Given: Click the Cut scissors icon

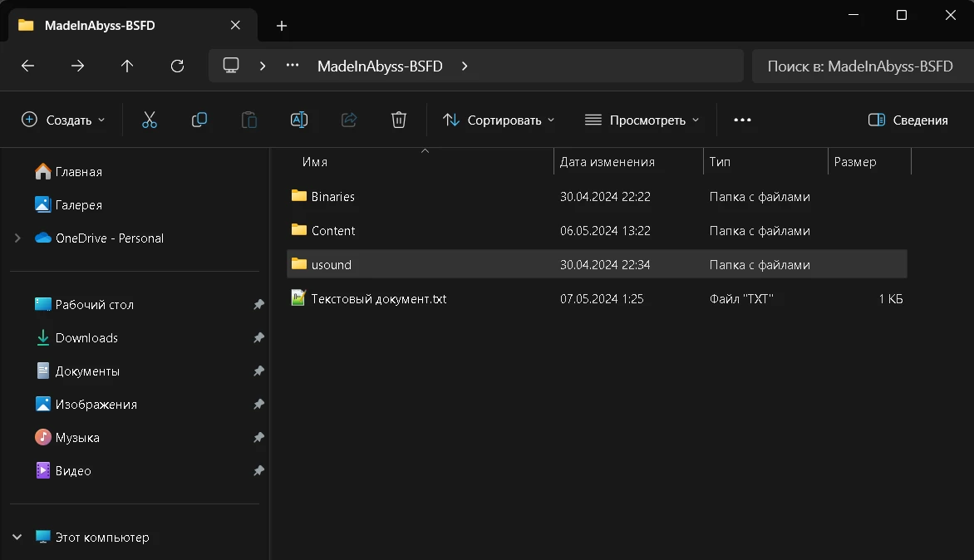Looking at the screenshot, I should (x=150, y=120).
